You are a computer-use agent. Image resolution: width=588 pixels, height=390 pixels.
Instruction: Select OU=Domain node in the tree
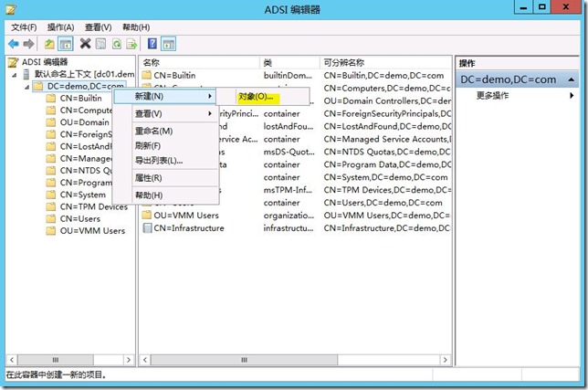coord(84,122)
